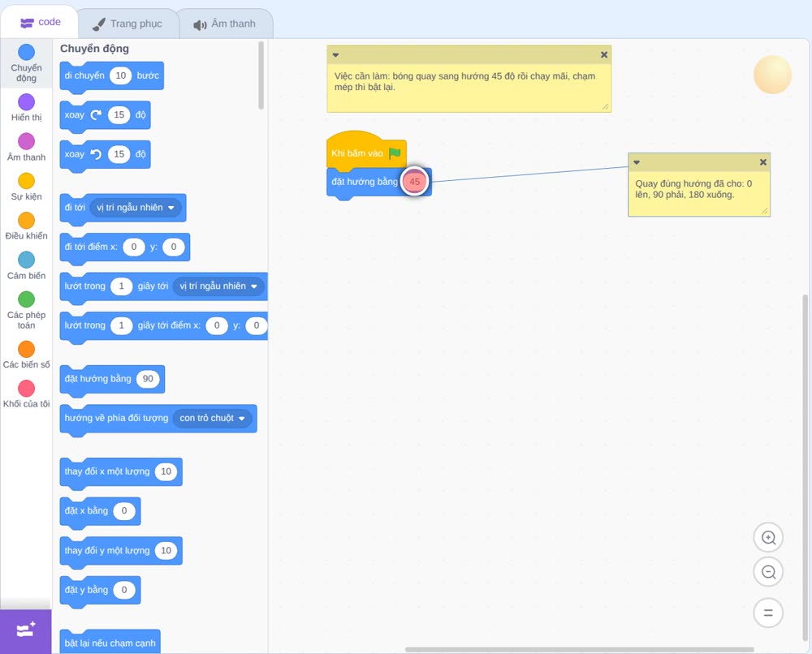This screenshot has height=654, width=812.
Task: Click the block palette vertical scrollbar
Action: [261, 75]
